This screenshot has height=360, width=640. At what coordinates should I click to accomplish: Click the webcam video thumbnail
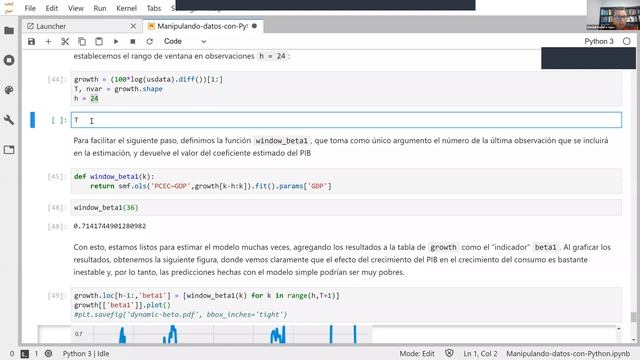tap(613, 15)
